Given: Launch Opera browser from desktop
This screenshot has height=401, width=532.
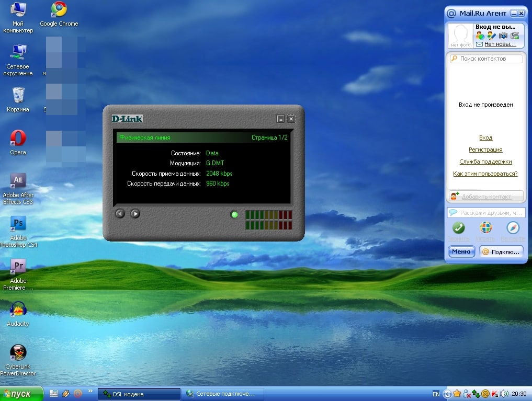Looking at the screenshot, I should [x=18, y=142].
